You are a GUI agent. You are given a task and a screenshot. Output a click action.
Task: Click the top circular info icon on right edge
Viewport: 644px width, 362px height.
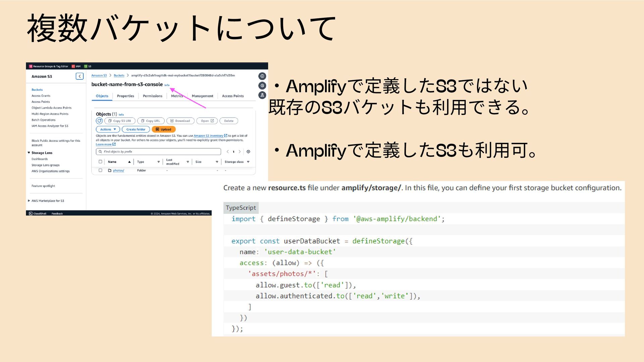pyautogui.click(x=262, y=76)
